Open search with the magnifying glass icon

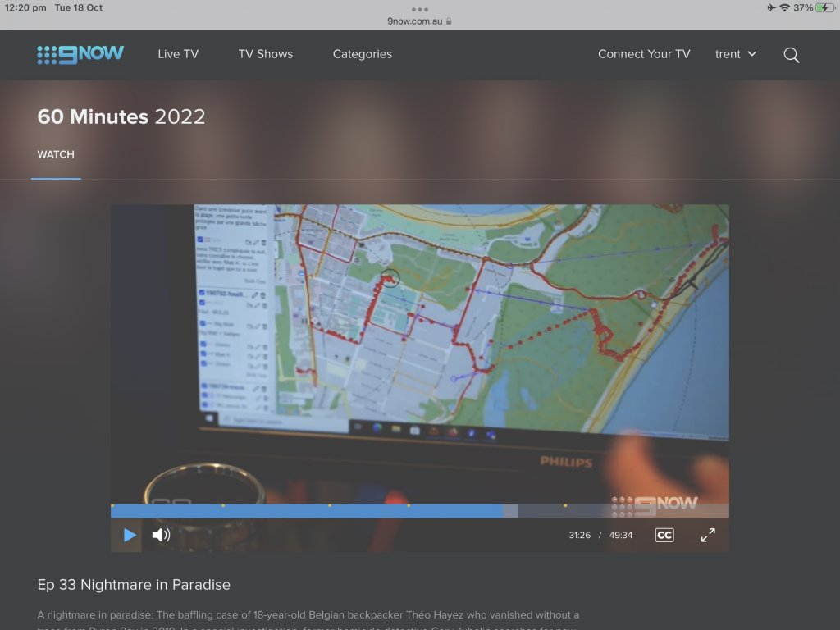click(x=791, y=55)
